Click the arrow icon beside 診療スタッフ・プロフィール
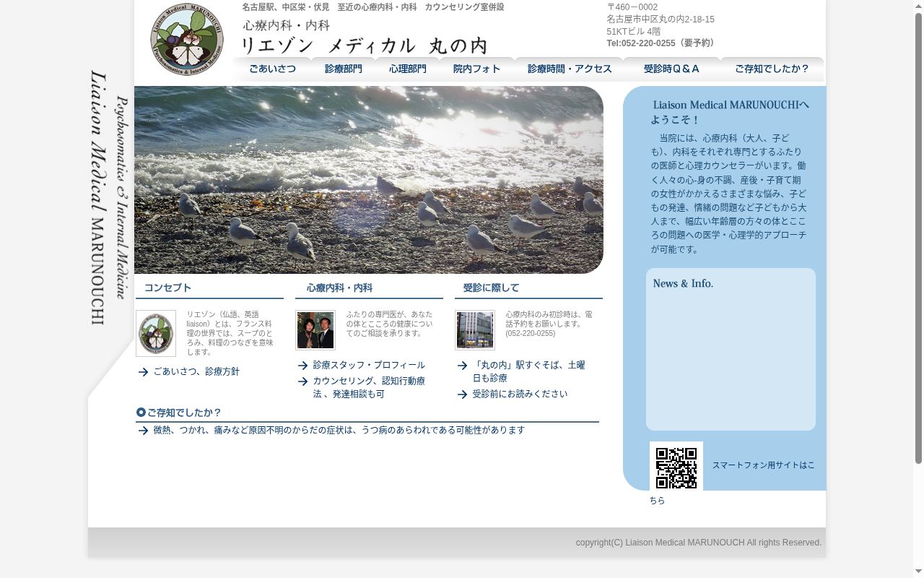This screenshot has width=924, height=578. point(302,366)
